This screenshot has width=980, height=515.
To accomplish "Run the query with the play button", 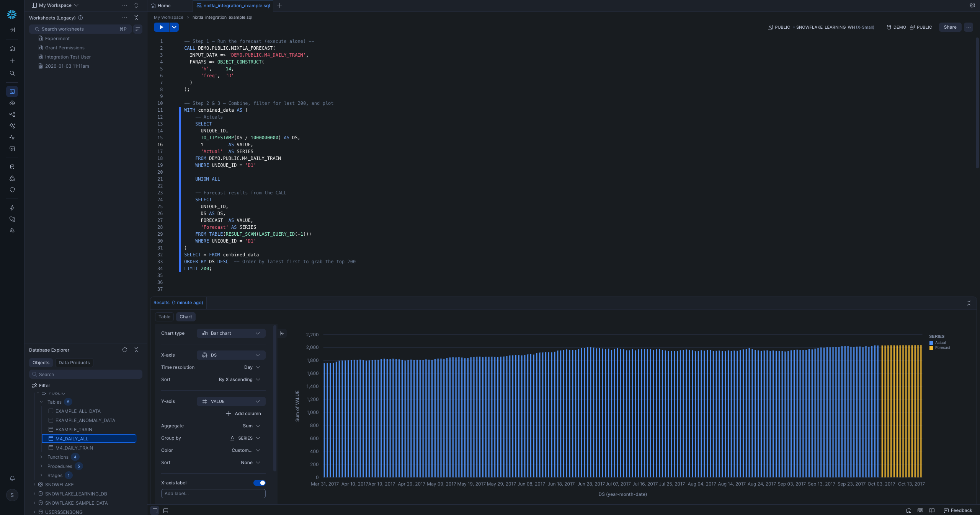I will 161,27.
